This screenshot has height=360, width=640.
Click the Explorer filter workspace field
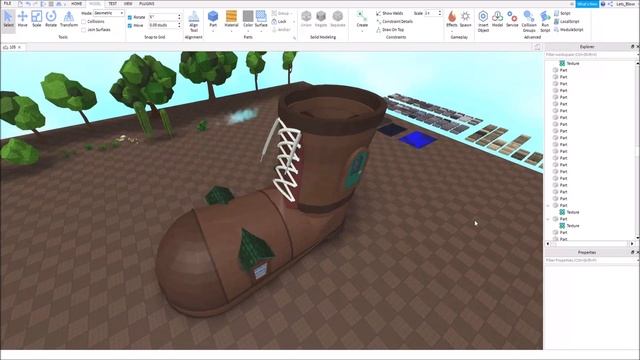pyautogui.click(x=589, y=54)
